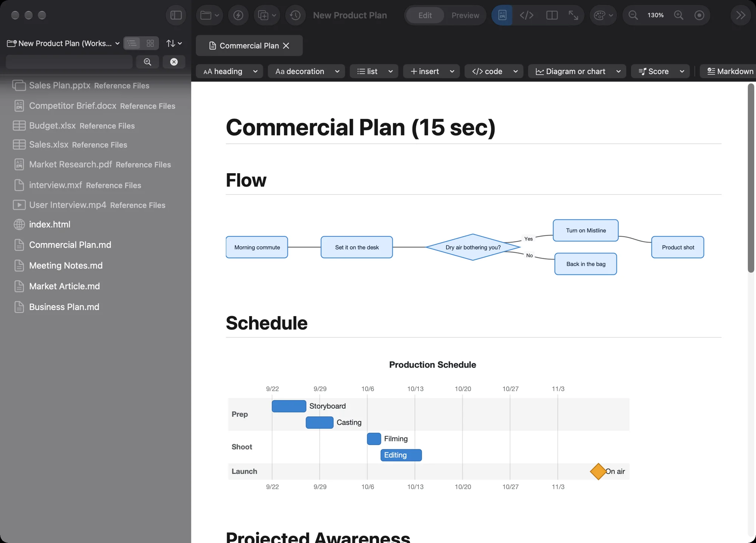Open the list dropdown

click(x=374, y=71)
